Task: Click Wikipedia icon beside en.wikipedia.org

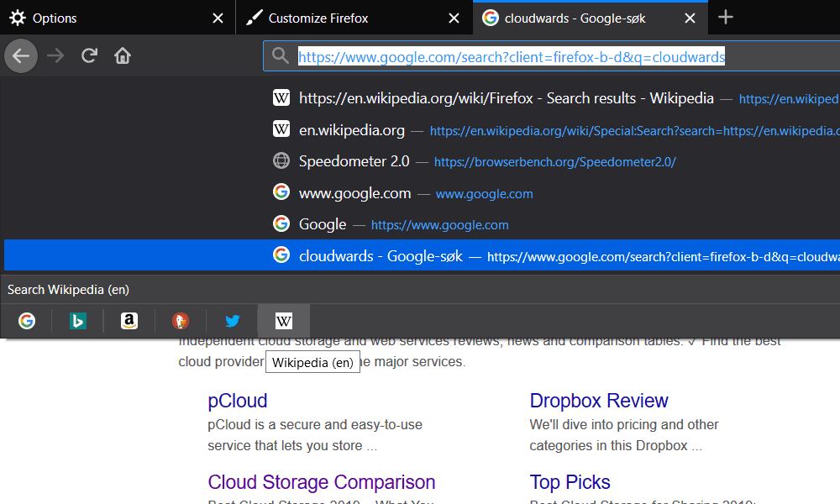Action: tap(281, 129)
